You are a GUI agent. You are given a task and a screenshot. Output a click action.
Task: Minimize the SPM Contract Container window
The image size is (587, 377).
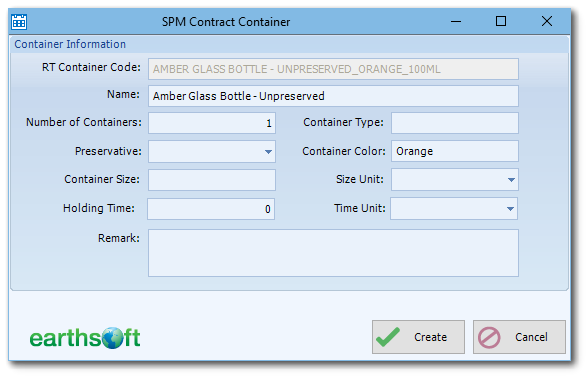[456, 22]
